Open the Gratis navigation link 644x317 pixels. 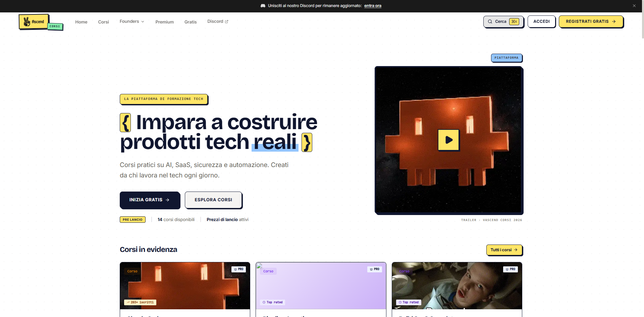[191, 22]
